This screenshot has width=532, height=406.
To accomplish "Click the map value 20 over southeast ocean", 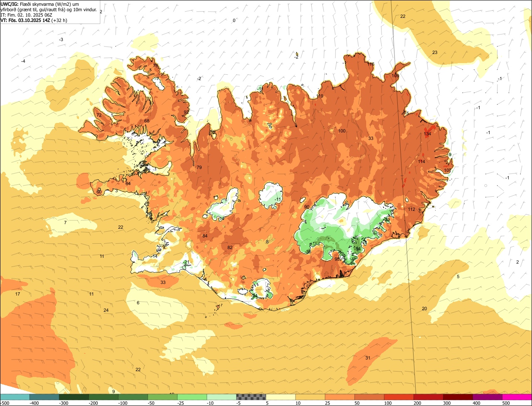I will point(424,308).
